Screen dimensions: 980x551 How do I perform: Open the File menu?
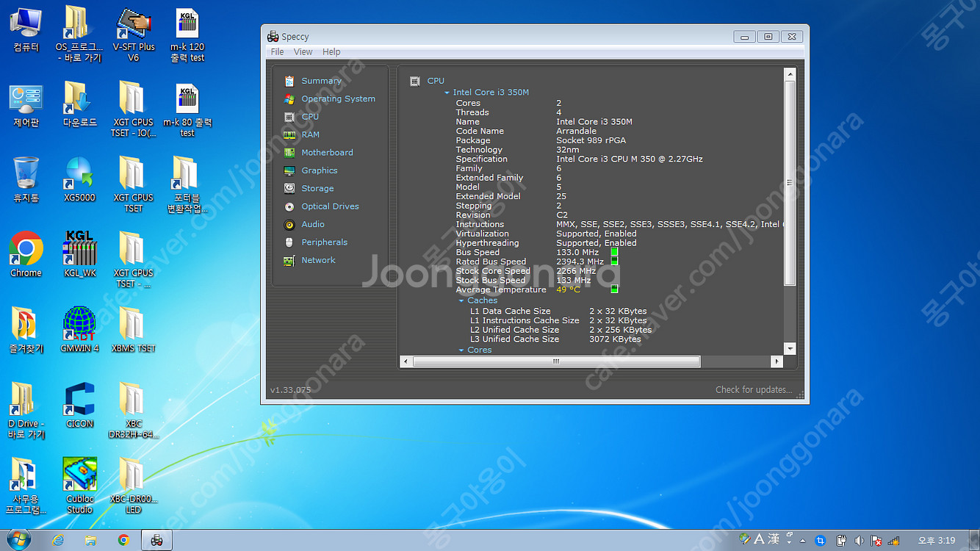[277, 52]
